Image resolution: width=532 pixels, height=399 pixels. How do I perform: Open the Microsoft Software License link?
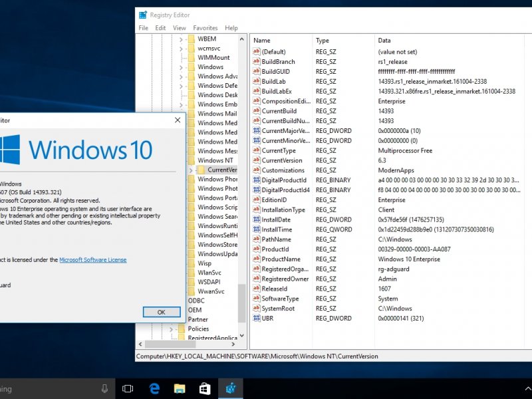[x=93, y=260]
